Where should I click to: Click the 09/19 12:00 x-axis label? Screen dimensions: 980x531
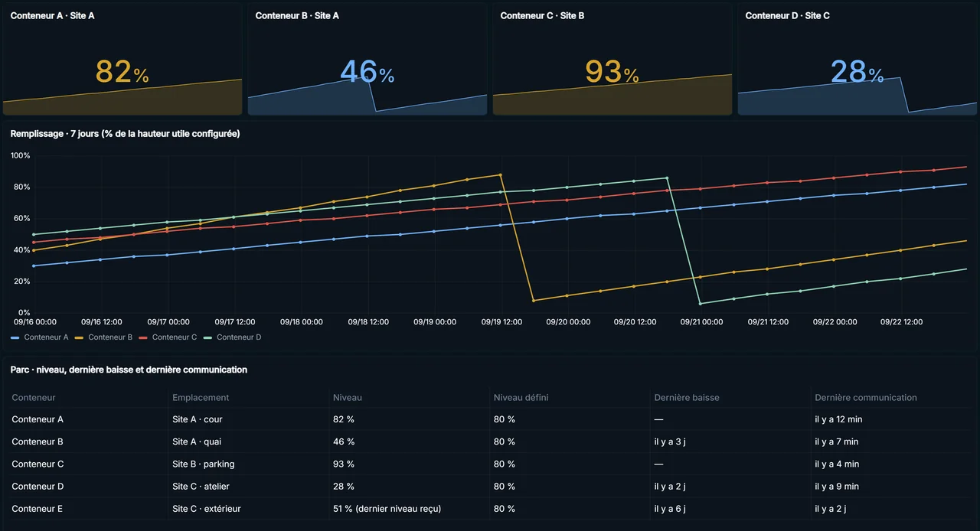coord(501,322)
